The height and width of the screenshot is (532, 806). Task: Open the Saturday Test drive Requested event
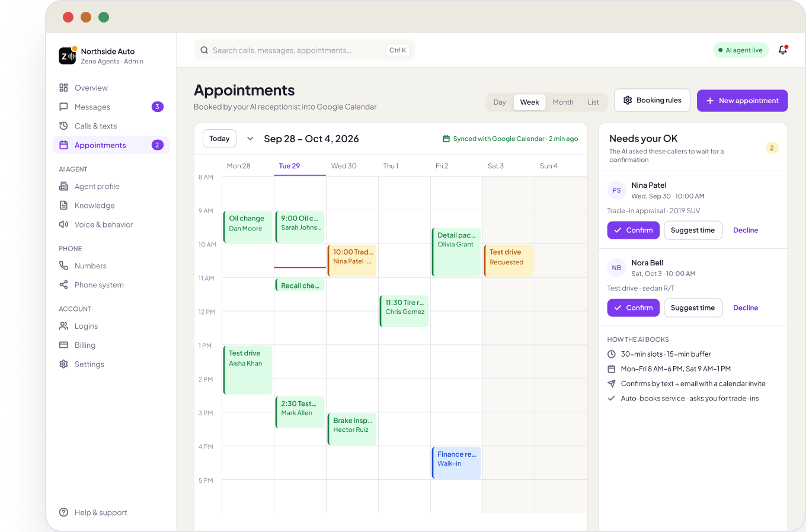(x=508, y=261)
